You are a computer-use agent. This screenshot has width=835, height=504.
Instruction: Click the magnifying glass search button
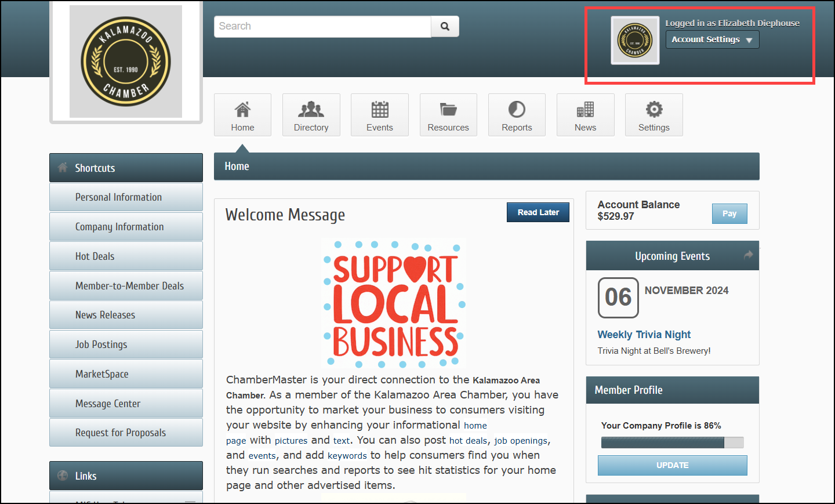pos(445,26)
